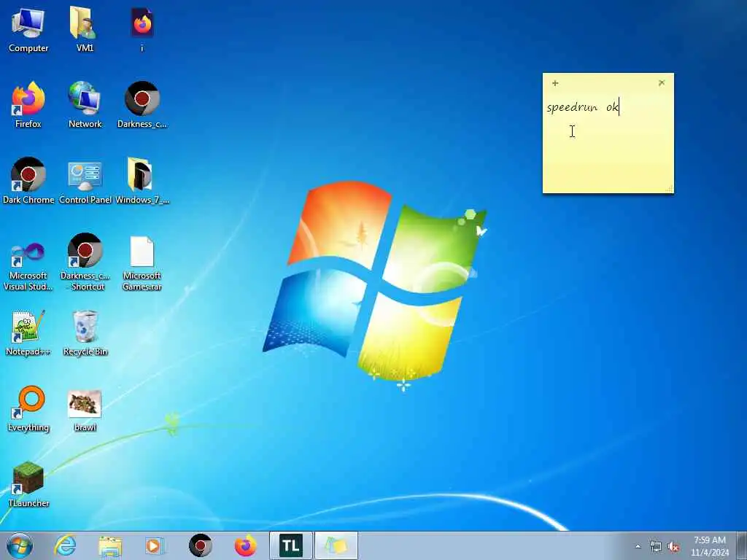The width and height of the screenshot is (747, 560).
Task: Open Dark Chrome from the taskbar
Action: click(200, 545)
